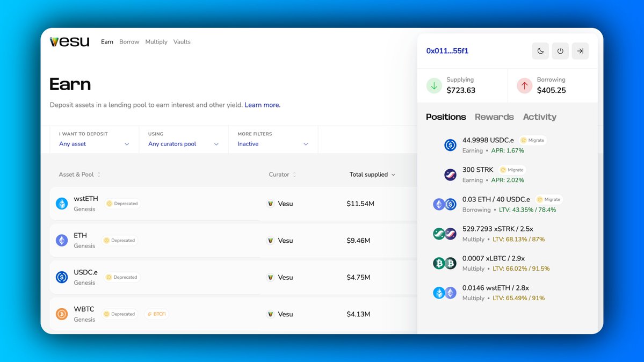Click the wstETH asset name
The height and width of the screenshot is (362, 644).
[x=86, y=199]
